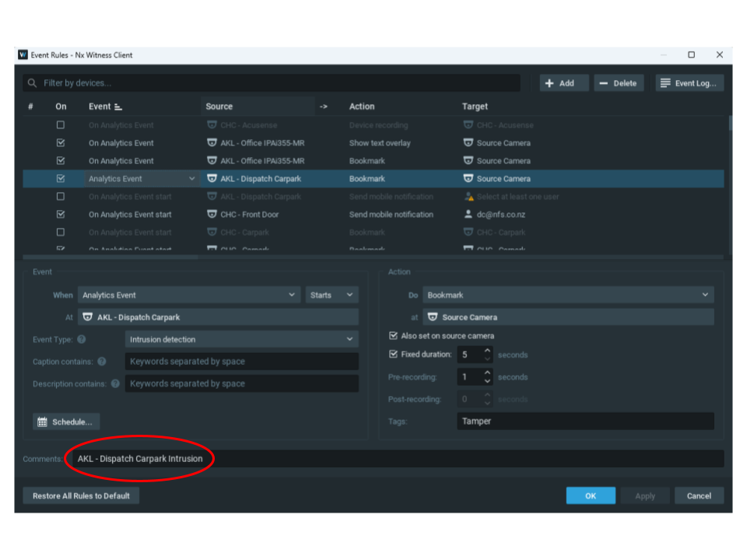Click Restore All Rules to Default

pyautogui.click(x=81, y=495)
